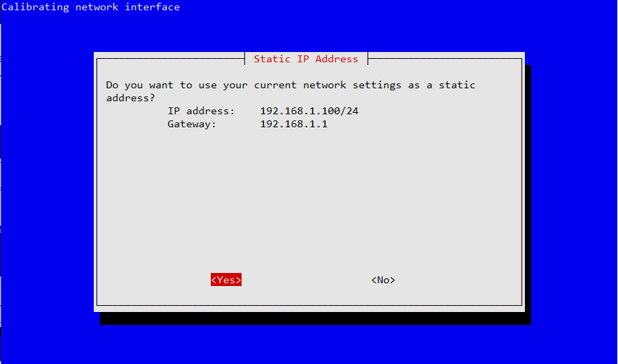The height and width of the screenshot is (364, 618).
Task: Click the word "address?" on the second line
Action: (131, 98)
